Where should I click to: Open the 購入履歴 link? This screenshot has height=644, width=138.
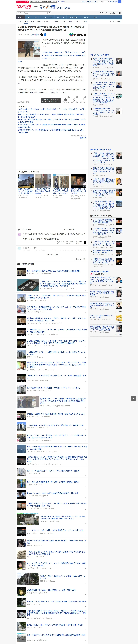112,13
